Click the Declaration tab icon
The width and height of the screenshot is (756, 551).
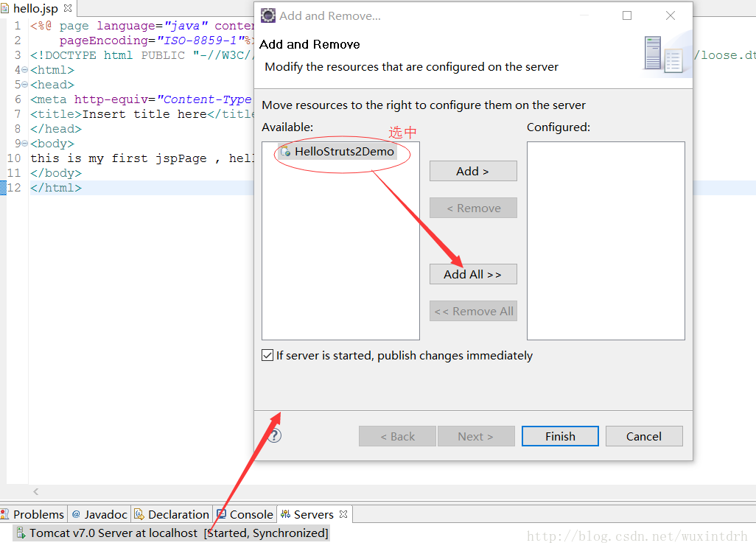point(139,514)
